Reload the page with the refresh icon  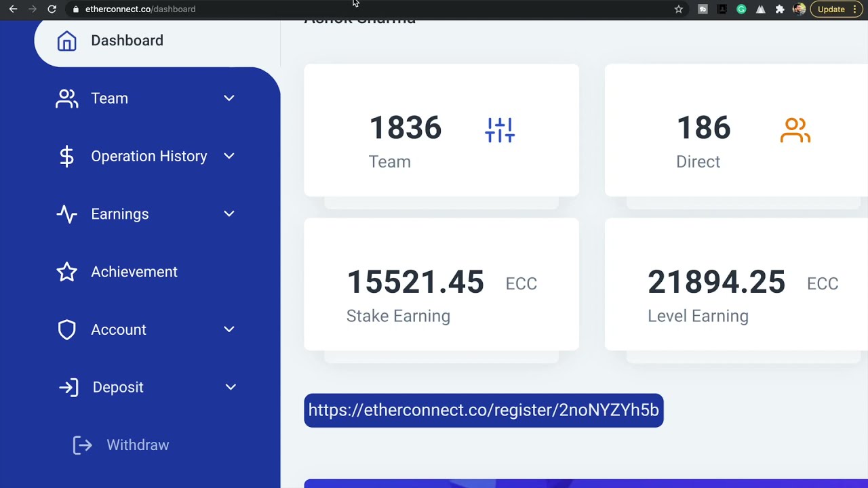click(52, 9)
